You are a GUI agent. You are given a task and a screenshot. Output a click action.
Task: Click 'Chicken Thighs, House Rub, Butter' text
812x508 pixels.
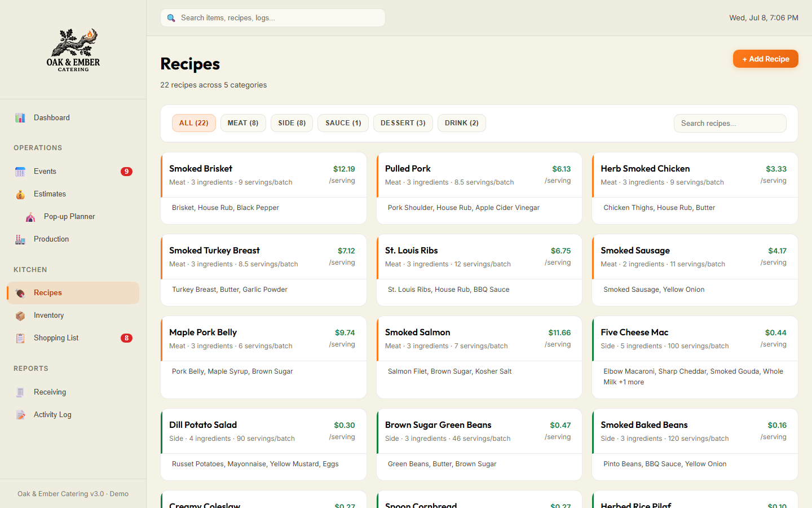[659, 208]
